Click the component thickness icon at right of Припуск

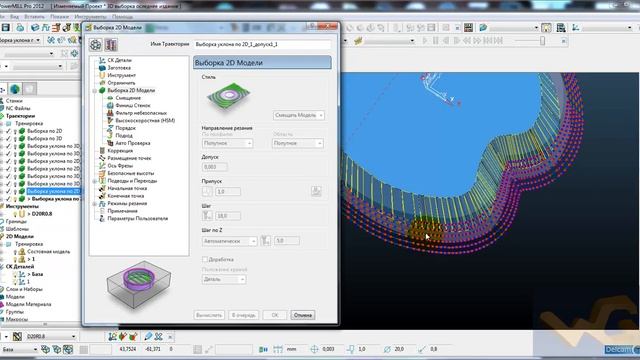point(316,191)
